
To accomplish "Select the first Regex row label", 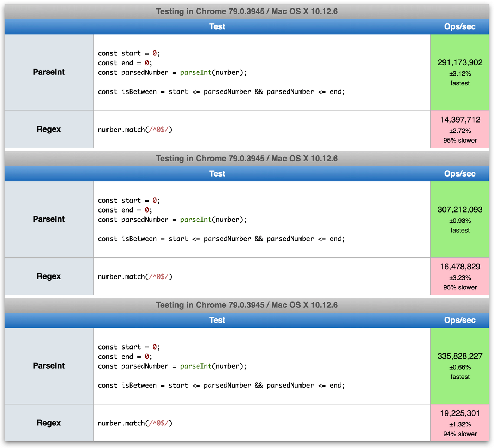I will (x=48, y=129).
